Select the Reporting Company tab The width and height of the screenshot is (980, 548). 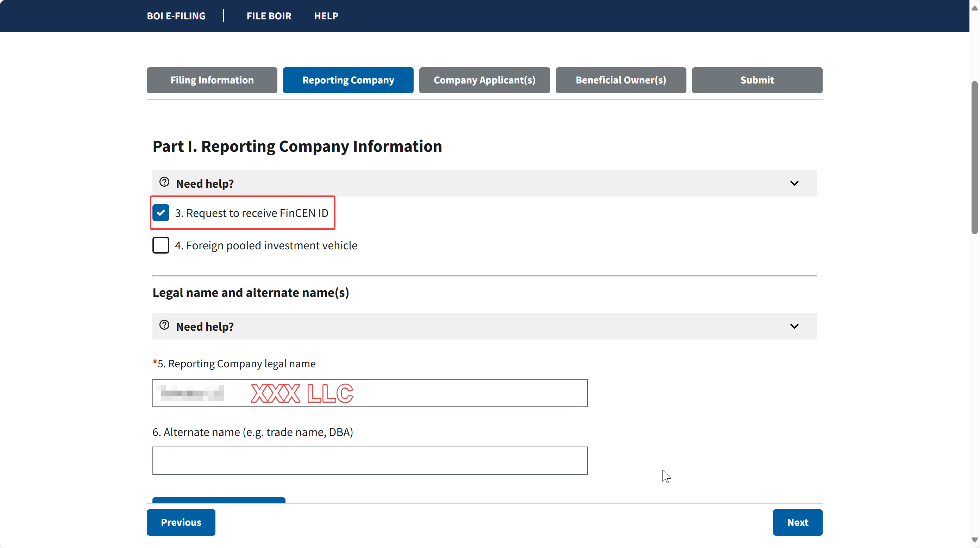click(x=348, y=80)
